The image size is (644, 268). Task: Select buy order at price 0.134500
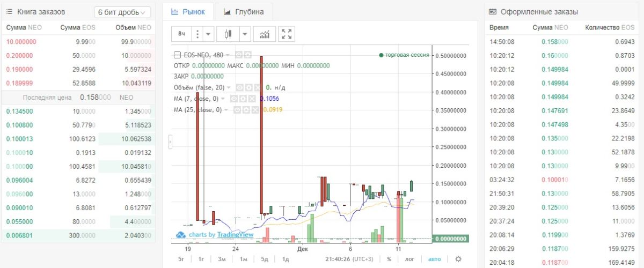pos(78,111)
